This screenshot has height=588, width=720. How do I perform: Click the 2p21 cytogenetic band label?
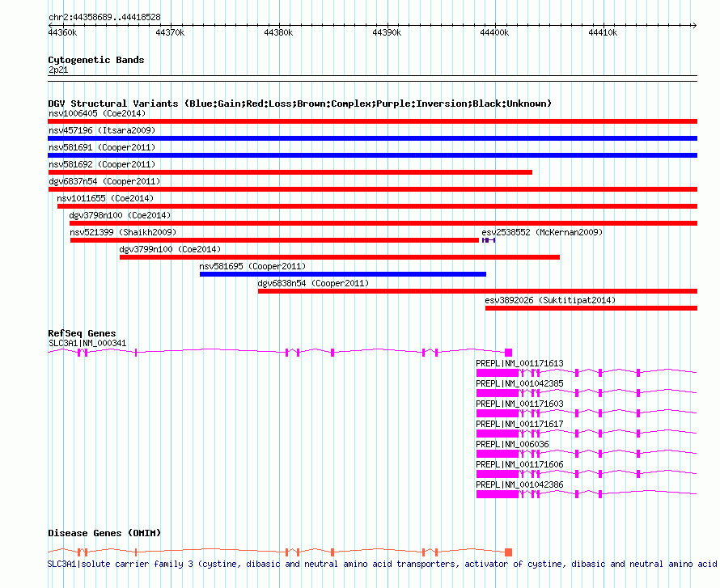click(58, 70)
